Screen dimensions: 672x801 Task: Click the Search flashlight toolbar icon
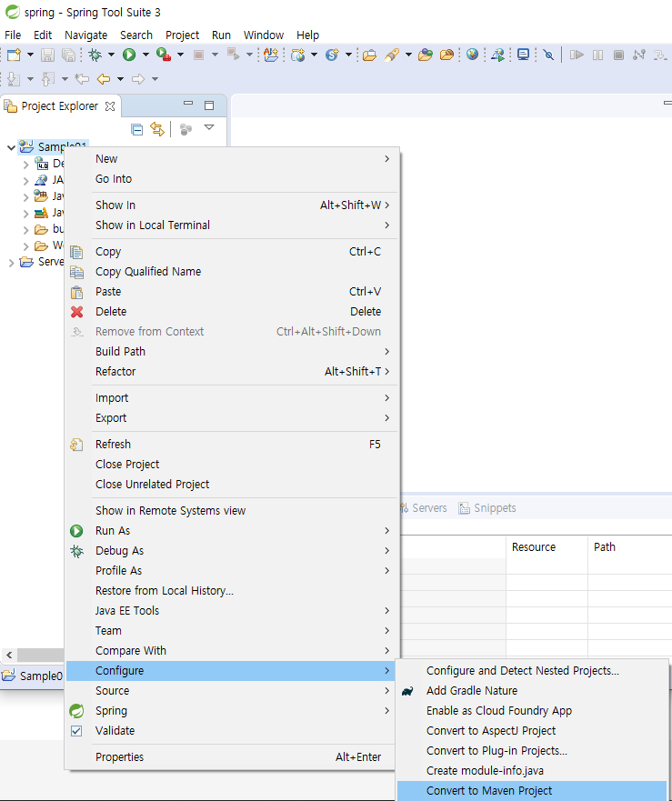pyautogui.click(x=392, y=55)
